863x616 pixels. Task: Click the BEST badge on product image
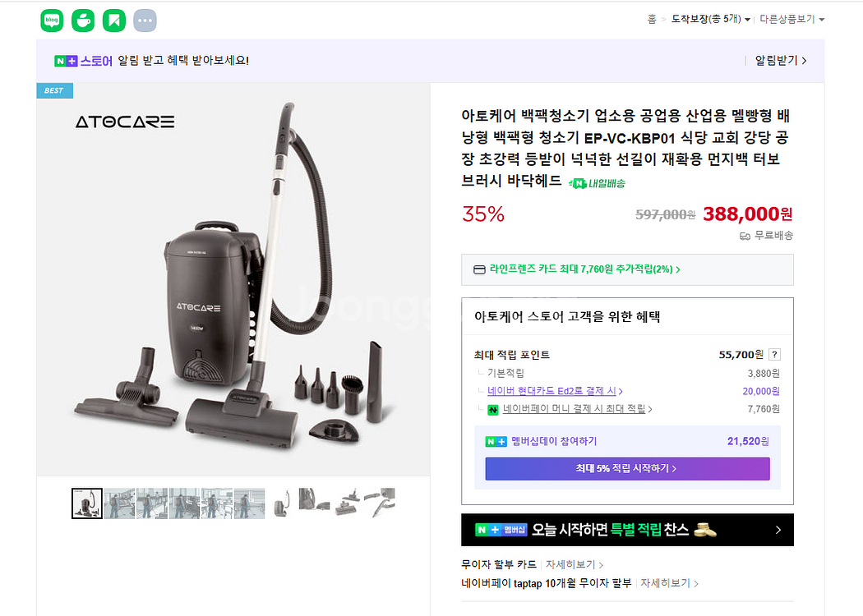point(54,90)
